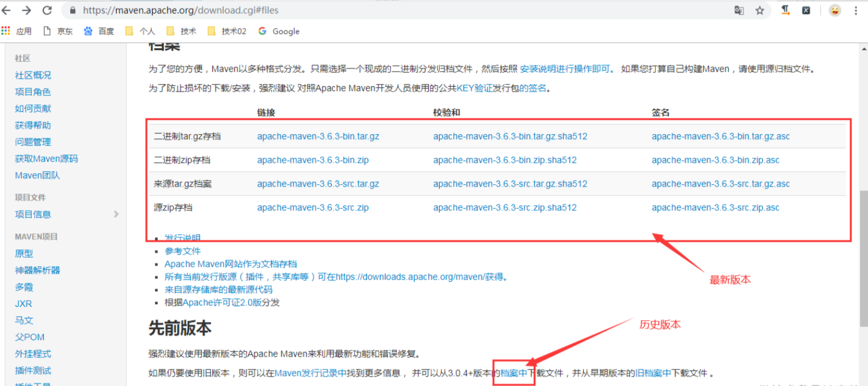Download apache-maven-3.6.3-bin.zip
The width and height of the screenshot is (868, 386).
(312, 160)
